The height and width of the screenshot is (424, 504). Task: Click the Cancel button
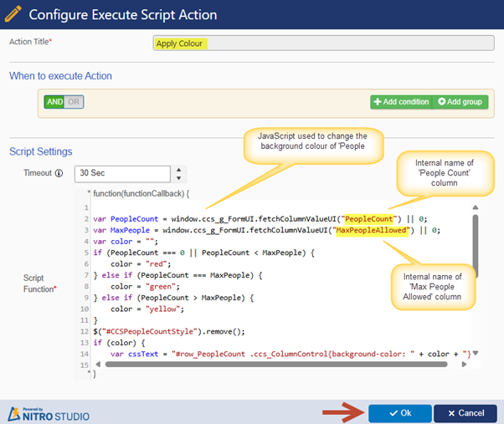pos(465,413)
